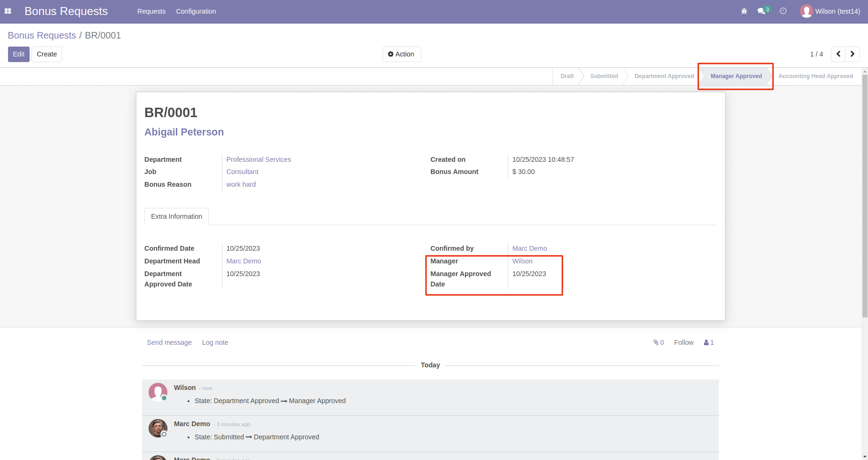The width and height of the screenshot is (868, 460).
Task: Click the state change to Manager Approved message
Action: pyautogui.click(x=270, y=401)
